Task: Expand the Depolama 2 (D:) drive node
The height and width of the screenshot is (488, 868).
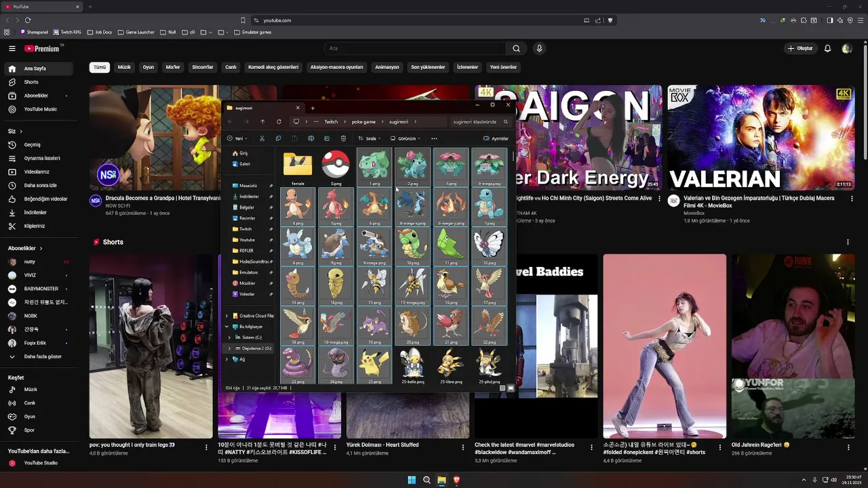Action: pyautogui.click(x=230, y=348)
